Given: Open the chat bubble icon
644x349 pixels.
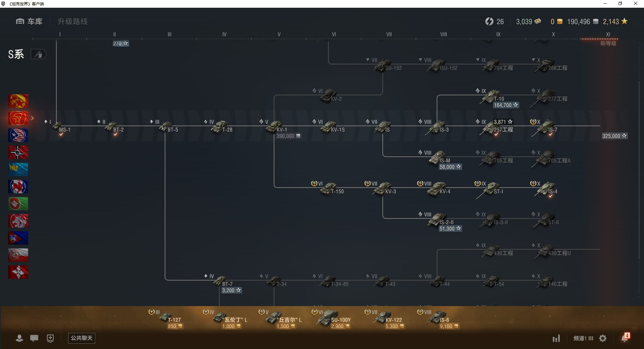Looking at the screenshot, I should (34, 338).
